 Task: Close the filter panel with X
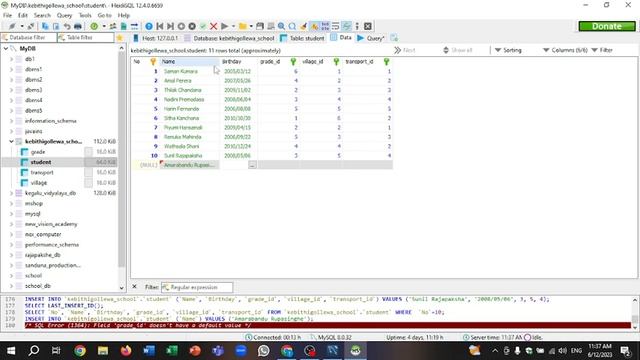(x=134, y=287)
